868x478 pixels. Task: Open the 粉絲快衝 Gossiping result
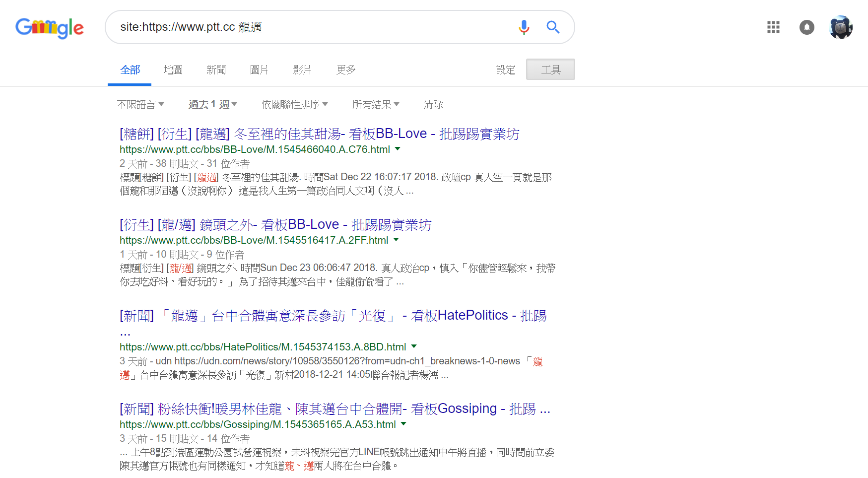[x=335, y=409]
